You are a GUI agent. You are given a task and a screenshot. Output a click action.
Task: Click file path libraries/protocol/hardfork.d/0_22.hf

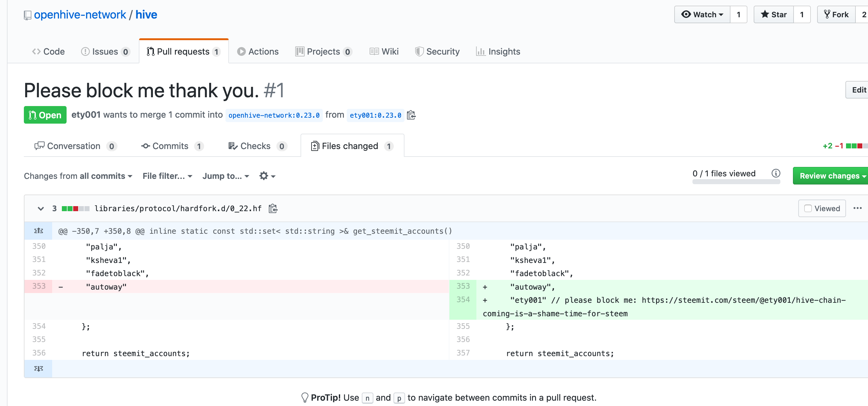click(178, 209)
